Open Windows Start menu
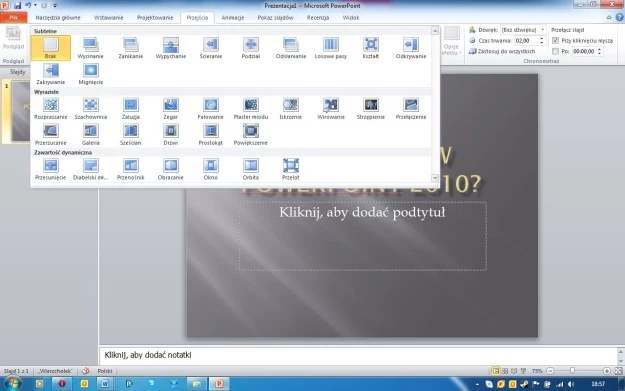 12,383
